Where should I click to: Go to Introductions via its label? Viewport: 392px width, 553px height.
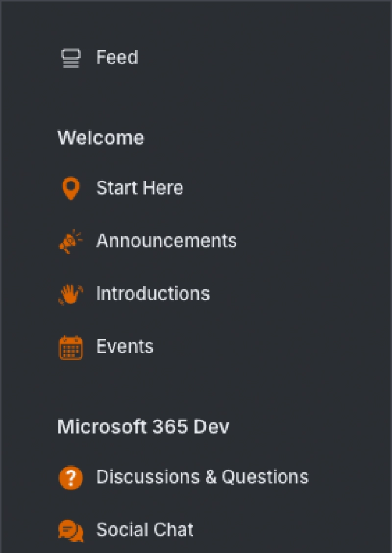(x=153, y=294)
